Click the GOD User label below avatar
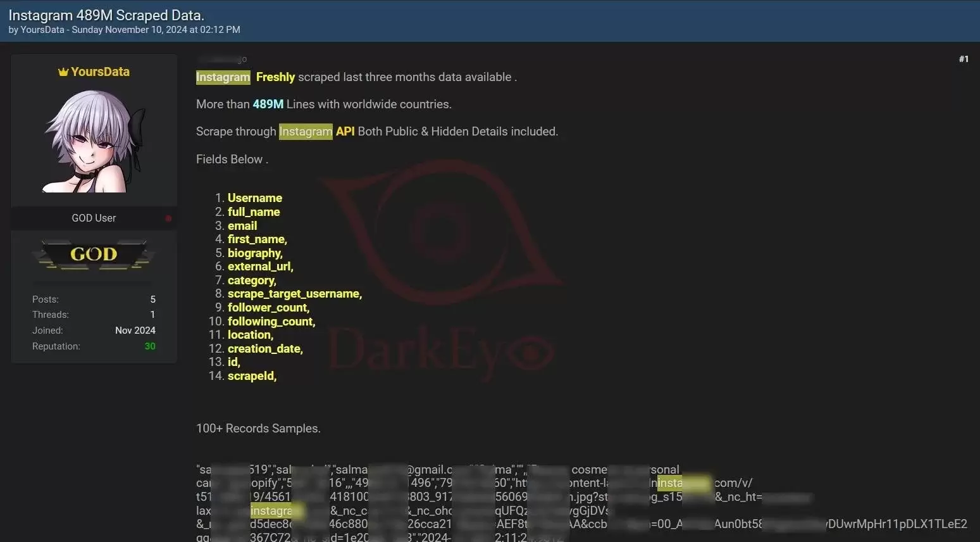The width and height of the screenshot is (980, 542). (x=94, y=218)
